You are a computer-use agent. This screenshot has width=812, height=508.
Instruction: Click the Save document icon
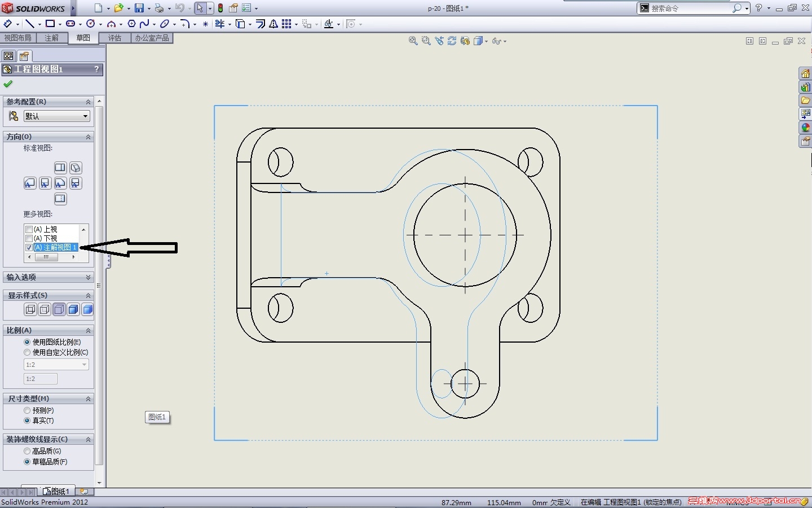pos(139,8)
